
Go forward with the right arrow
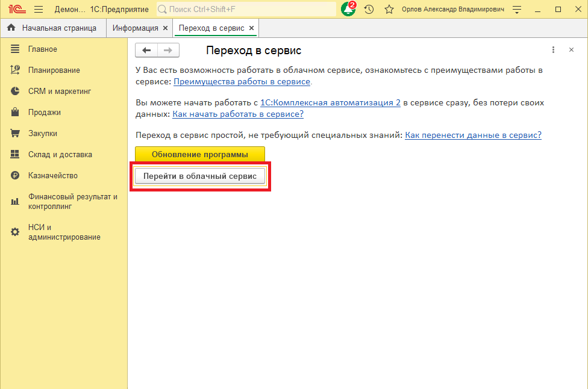click(168, 50)
